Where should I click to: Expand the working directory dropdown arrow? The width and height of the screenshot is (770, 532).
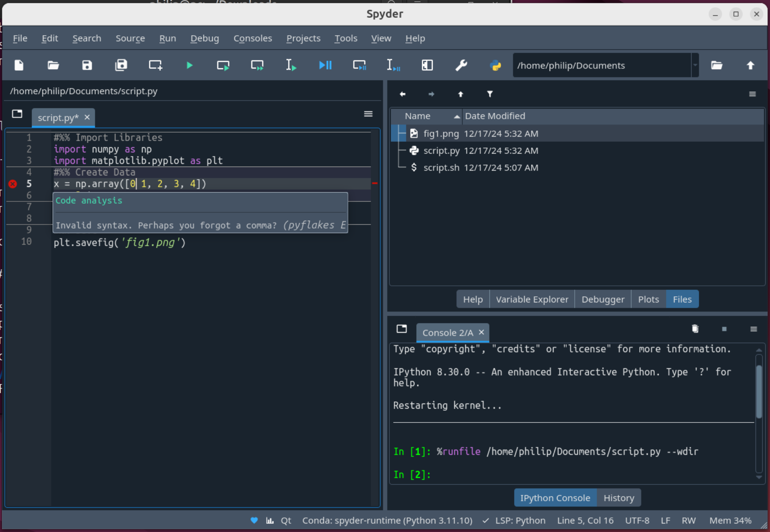(695, 65)
